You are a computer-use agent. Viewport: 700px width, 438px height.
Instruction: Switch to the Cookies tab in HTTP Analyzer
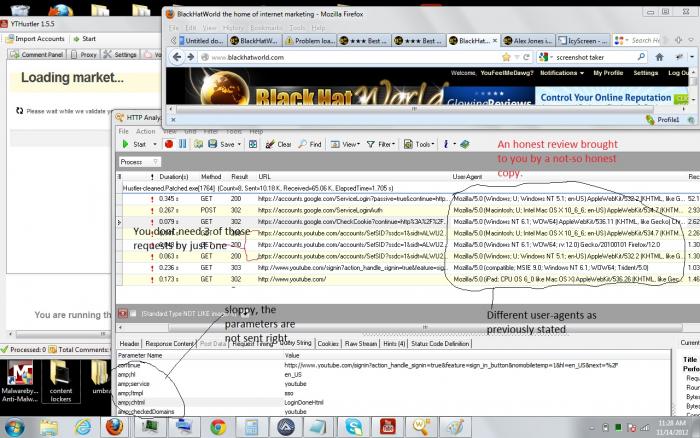(328, 343)
